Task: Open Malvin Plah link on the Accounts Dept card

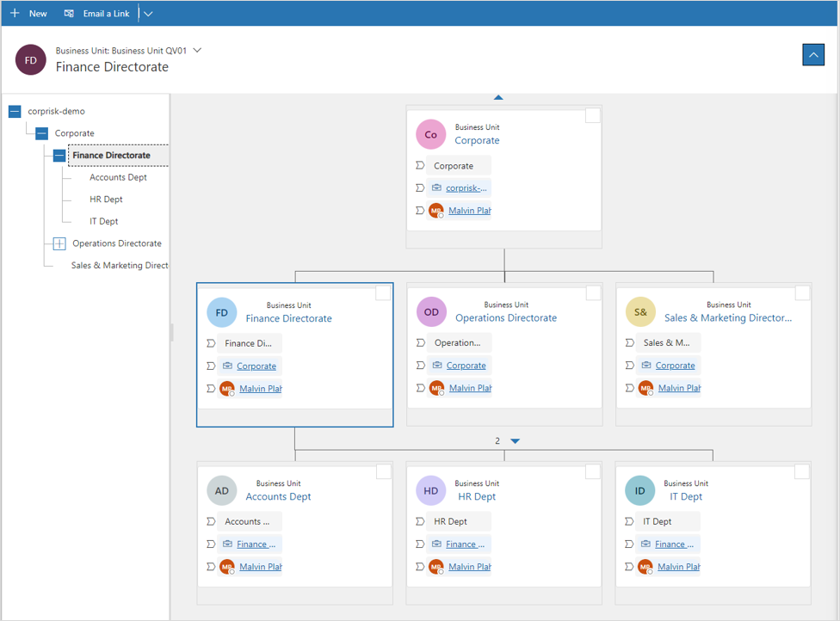Action: [261, 567]
